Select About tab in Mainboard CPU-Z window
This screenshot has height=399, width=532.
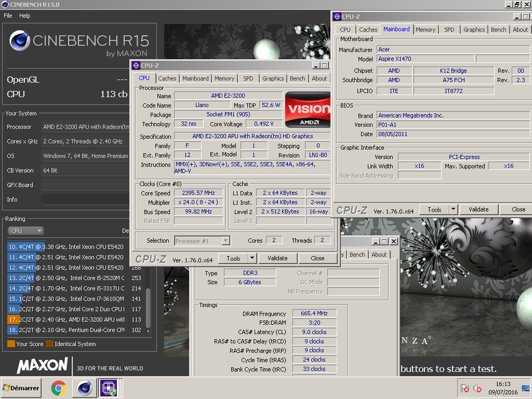[520, 30]
